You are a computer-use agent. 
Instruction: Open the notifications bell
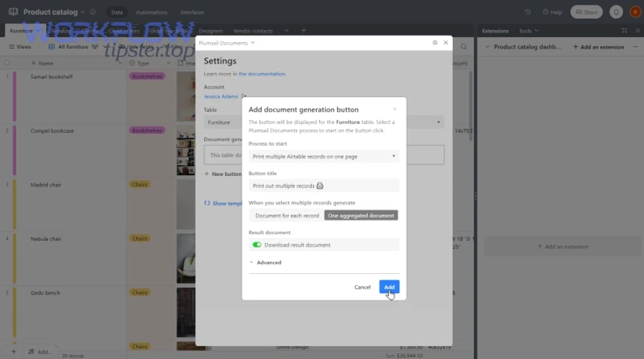[x=616, y=12]
